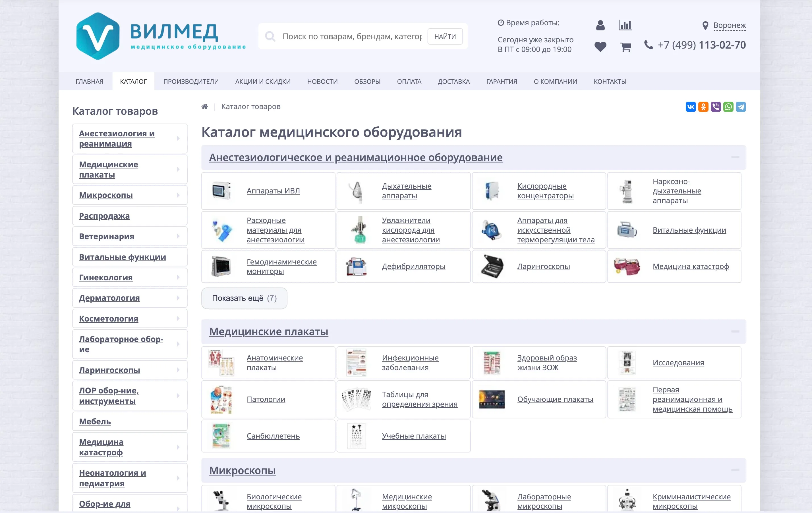This screenshot has width=812, height=513.
Task: Click the Витальные функции device image
Action: coord(627,230)
